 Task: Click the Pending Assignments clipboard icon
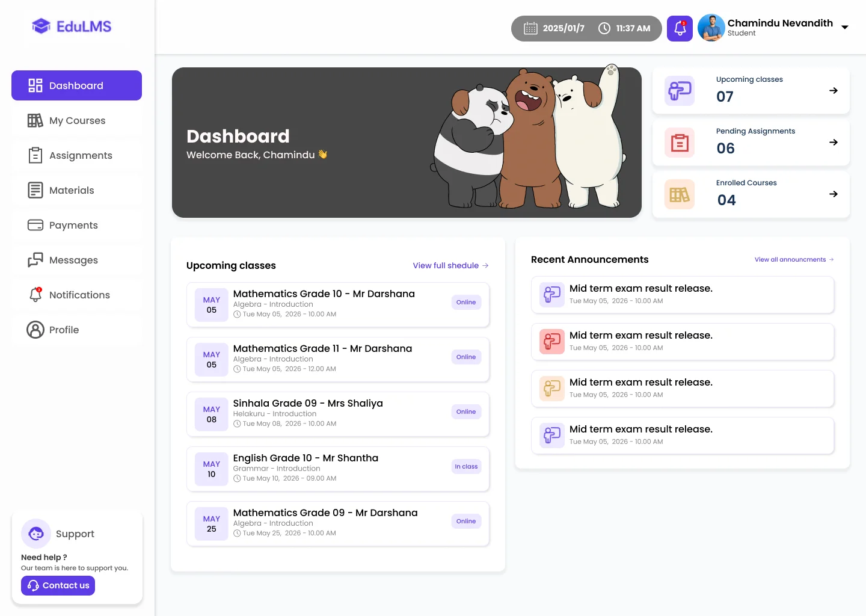point(680,143)
